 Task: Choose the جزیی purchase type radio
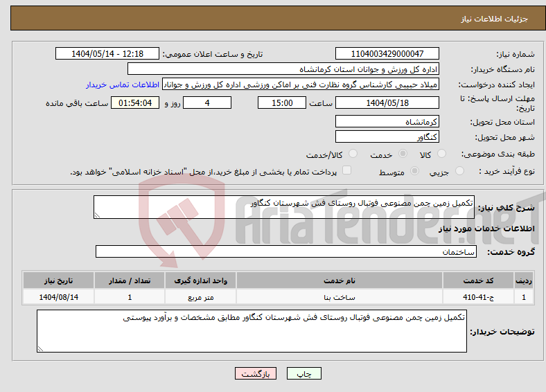[459, 170]
